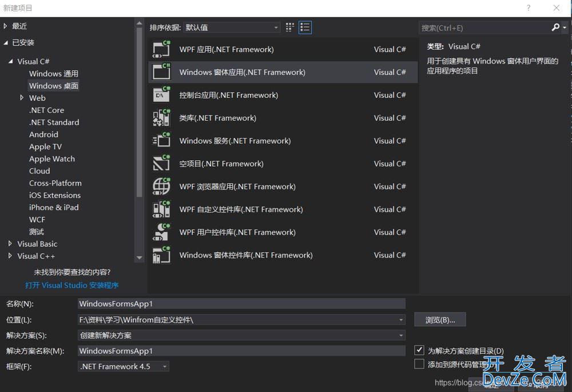This screenshot has height=392, width=572.
Task: Select 类库(.NET Framework) text
Action: pos(218,118)
